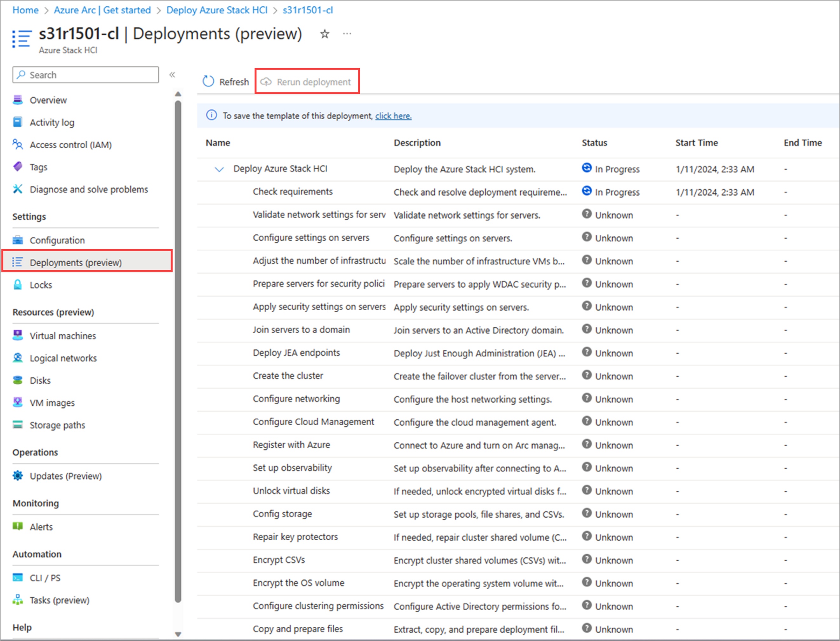
Task: Select the 'Encrypt CSVs' step name
Action: coord(279,560)
